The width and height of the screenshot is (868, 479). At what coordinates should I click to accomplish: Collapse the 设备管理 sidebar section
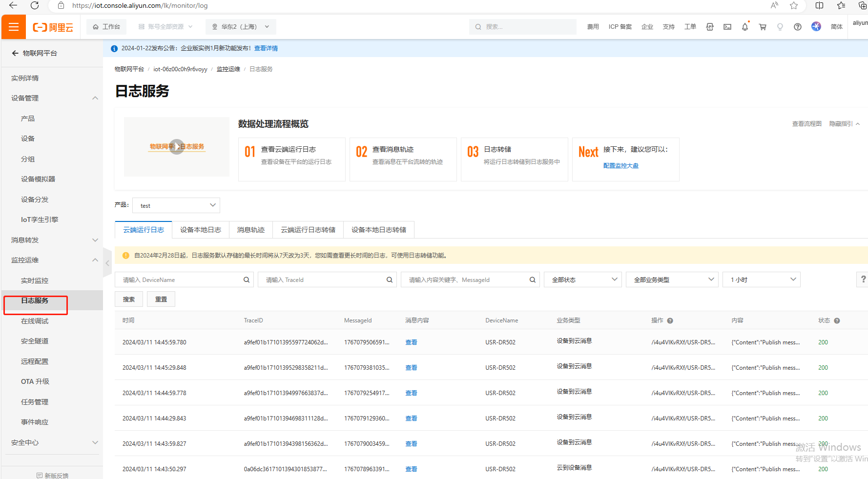pyautogui.click(x=95, y=98)
